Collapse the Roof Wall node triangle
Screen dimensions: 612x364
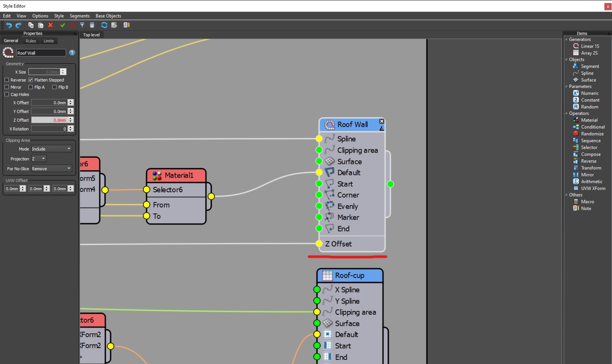click(382, 128)
